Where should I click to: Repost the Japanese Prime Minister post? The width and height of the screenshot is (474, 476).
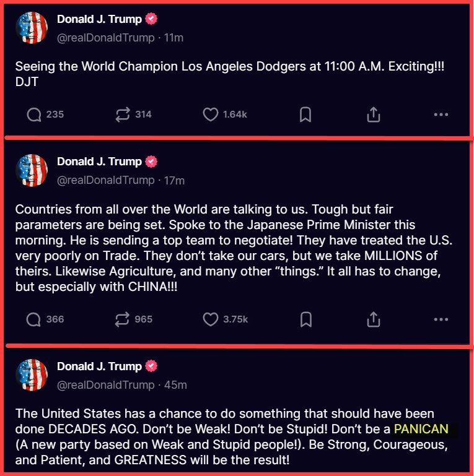pos(121,319)
